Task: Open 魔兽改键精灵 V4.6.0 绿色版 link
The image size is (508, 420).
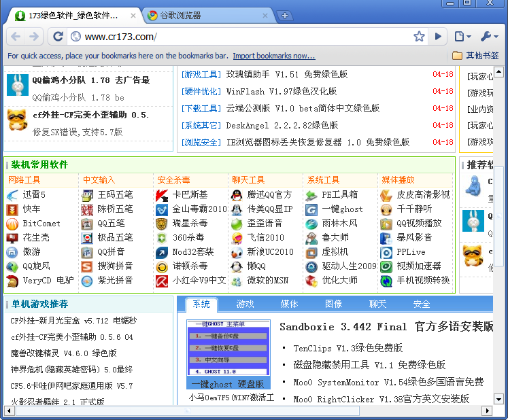Action: tap(63, 353)
